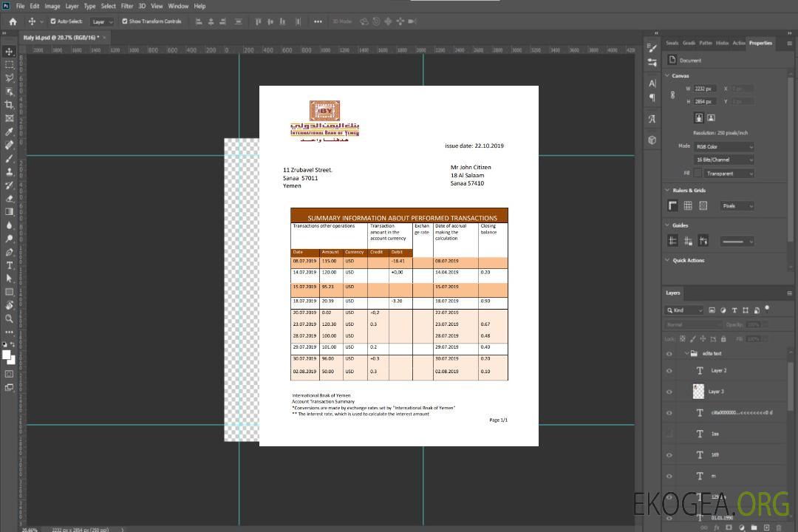
Task: Set canvas orientation to landscape
Action: (x=711, y=117)
